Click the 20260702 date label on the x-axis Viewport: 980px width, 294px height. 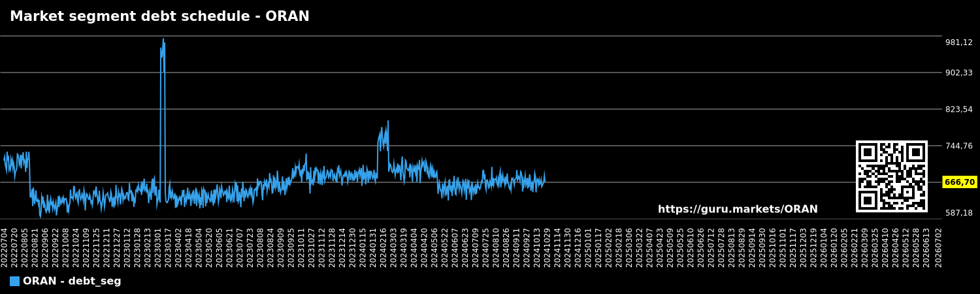click(x=939, y=247)
